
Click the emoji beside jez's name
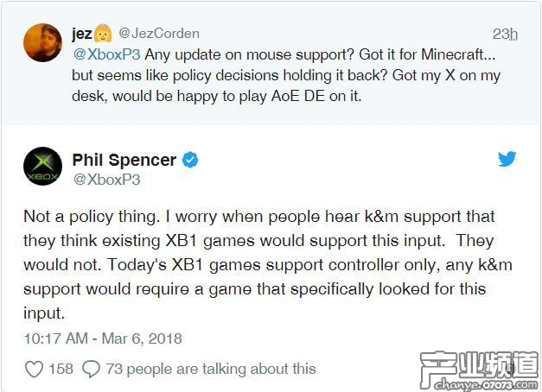pyautogui.click(x=105, y=35)
